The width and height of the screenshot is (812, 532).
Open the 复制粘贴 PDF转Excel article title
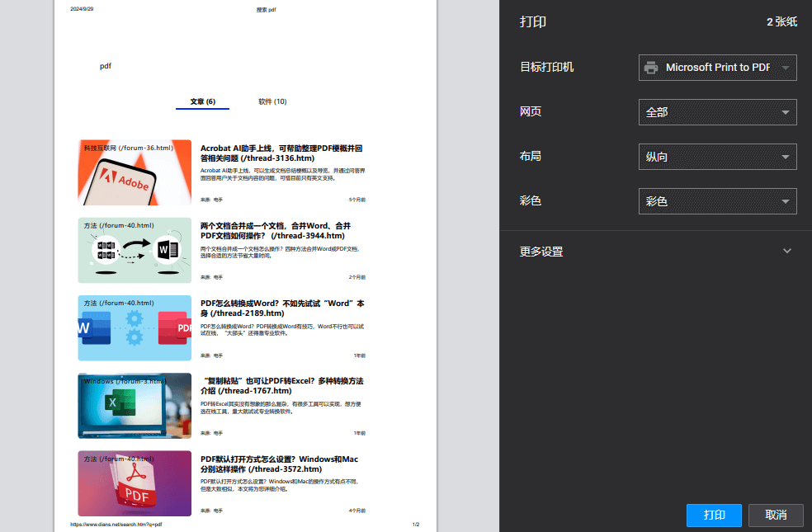tap(281, 385)
